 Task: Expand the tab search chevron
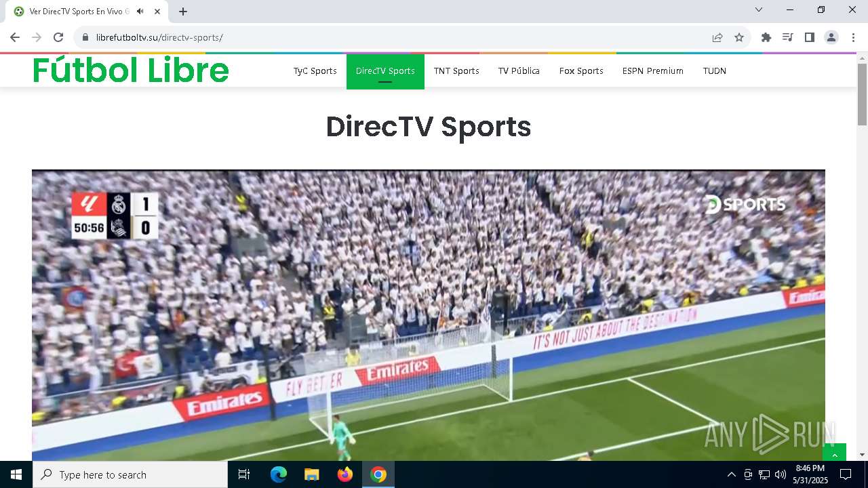click(759, 9)
